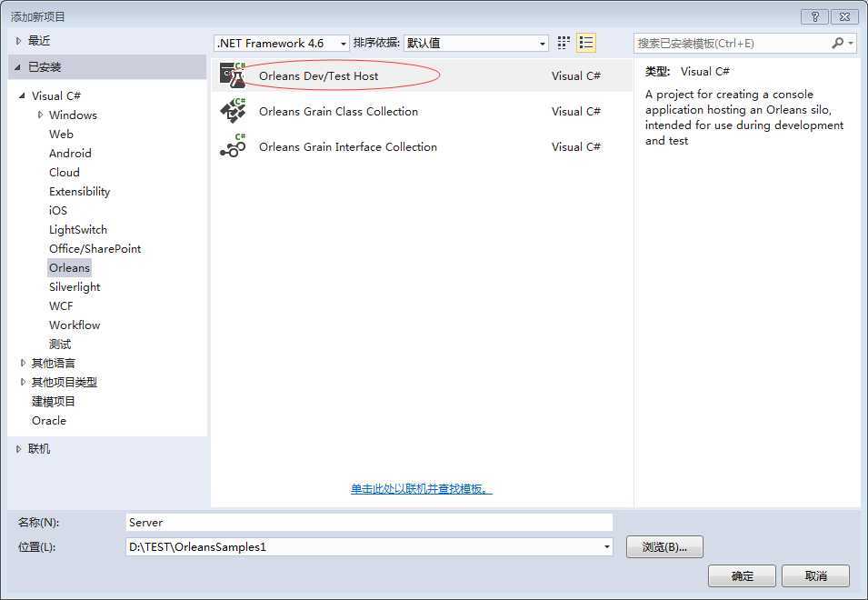The width and height of the screenshot is (868, 600).
Task: Select the Orleans category
Action: [x=69, y=267]
